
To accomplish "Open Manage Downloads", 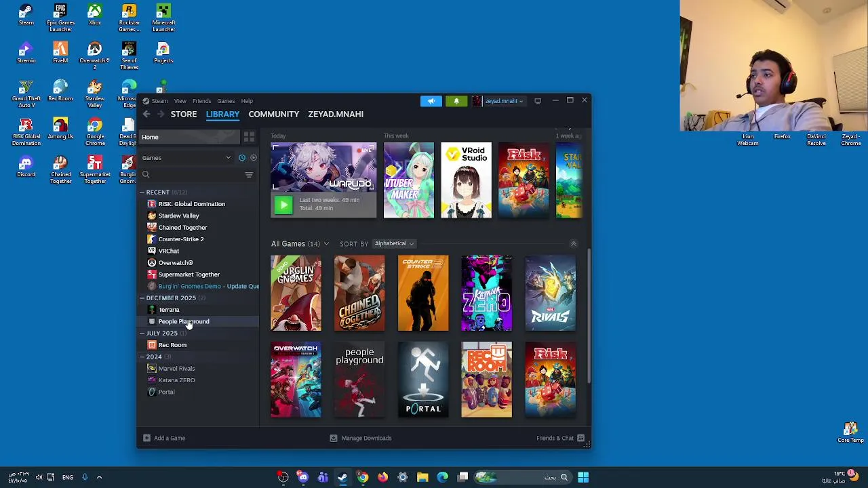I will point(360,438).
